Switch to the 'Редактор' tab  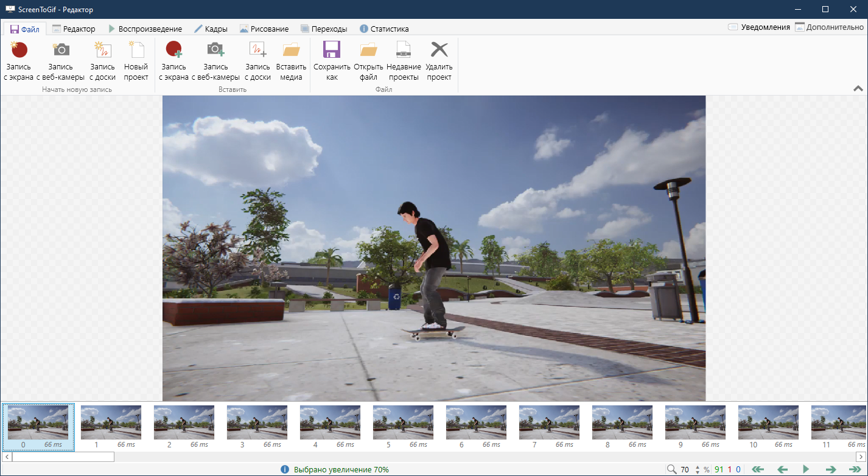[74, 29]
